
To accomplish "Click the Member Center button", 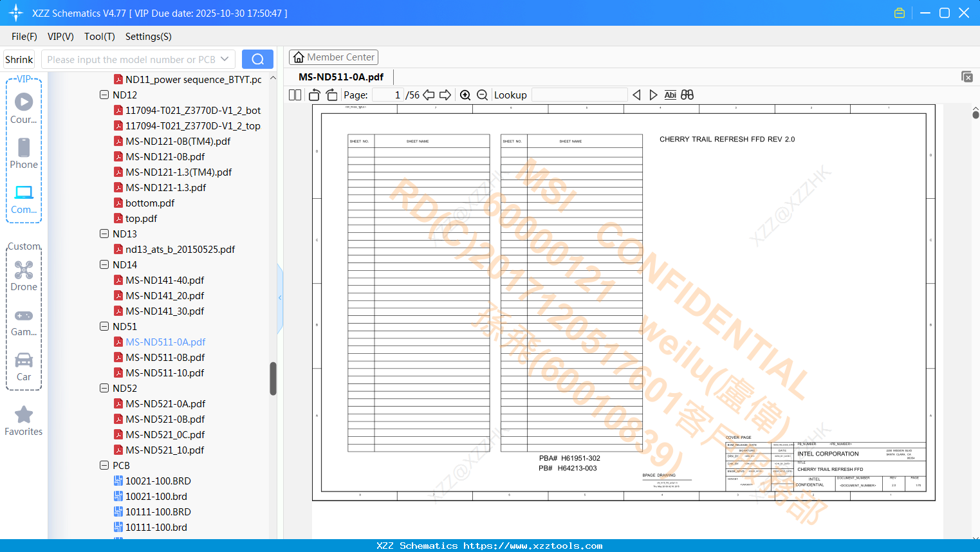I will click(333, 57).
